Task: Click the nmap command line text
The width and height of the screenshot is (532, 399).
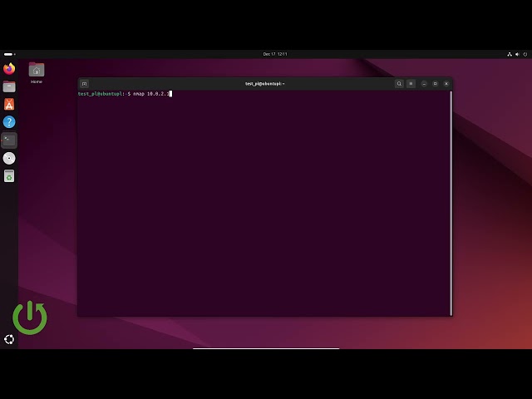Action: 151,94
